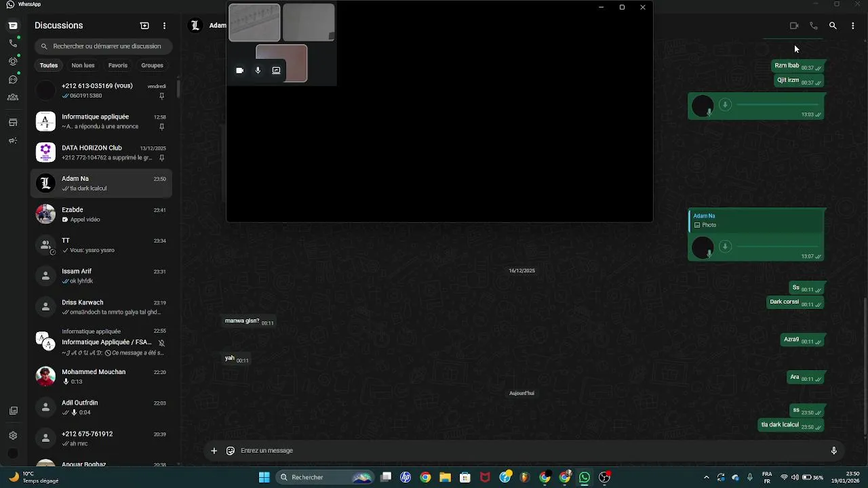Search inside the current conversation
The height and width of the screenshot is (488, 868).
(833, 26)
